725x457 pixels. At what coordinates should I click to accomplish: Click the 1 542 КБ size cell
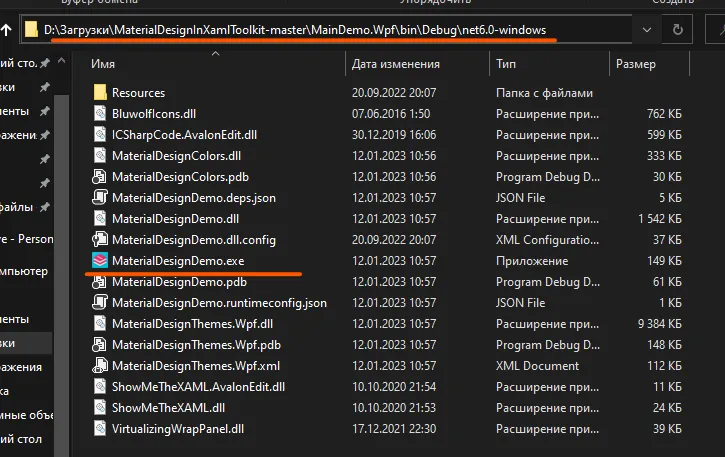pyautogui.click(x=660, y=219)
